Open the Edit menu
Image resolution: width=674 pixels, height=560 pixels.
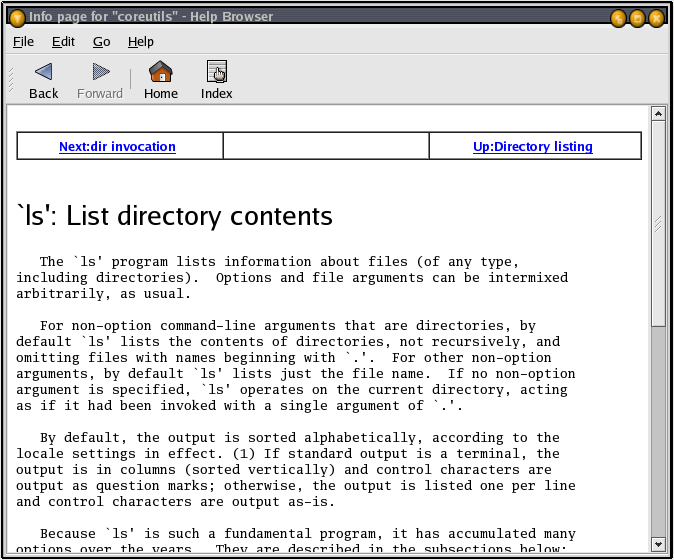63,42
